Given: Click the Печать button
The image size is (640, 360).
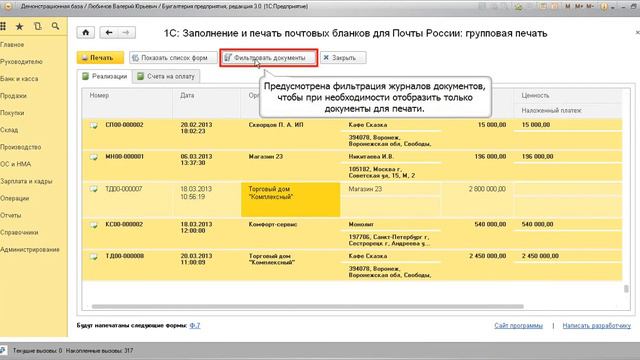Looking at the screenshot, I should pyautogui.click(x=100, y=58).
